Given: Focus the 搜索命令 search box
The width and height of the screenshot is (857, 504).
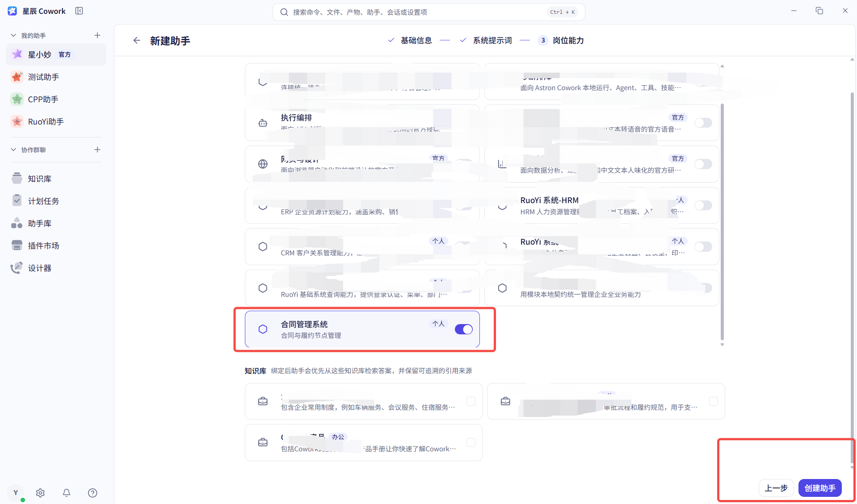Looking at the screenshot, I should [428, 12].
